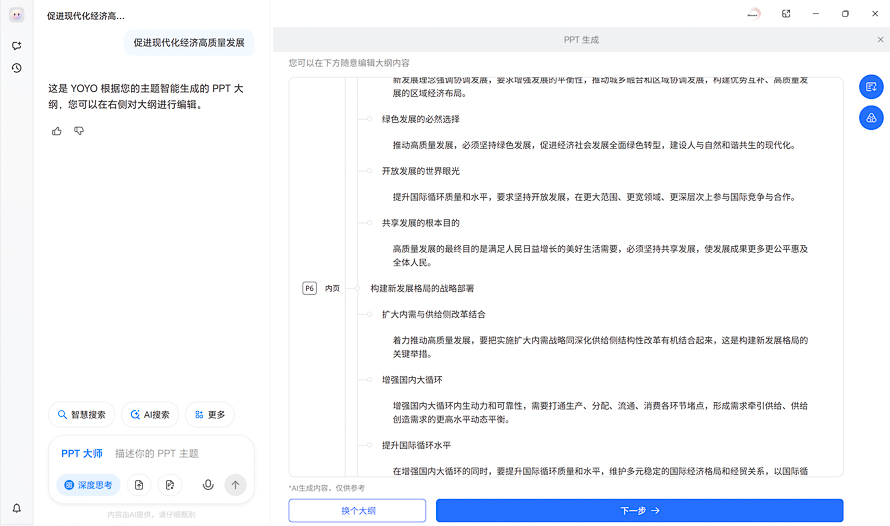The height and width of the screenshot is (526, 890).
Task: Activate the microphone voice input
Action: point(208,485)
